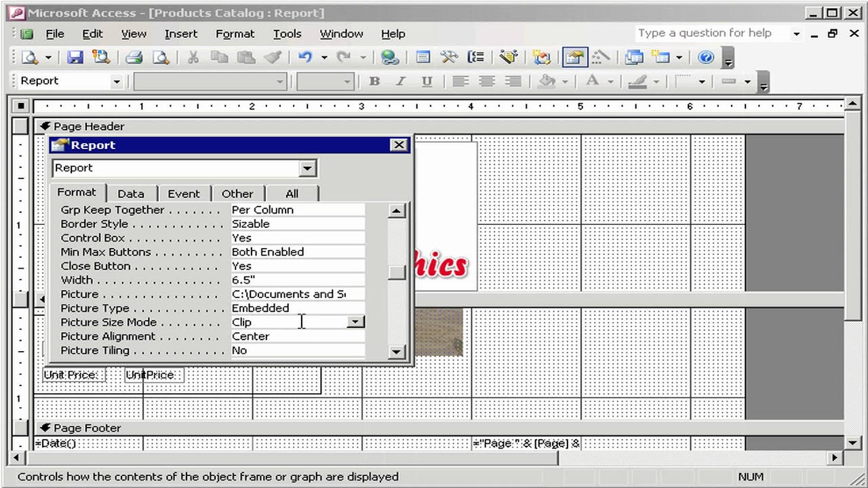Screen dimensions: 868x488
Task: Select the Format Painter brush
Action: coord(273,58)
